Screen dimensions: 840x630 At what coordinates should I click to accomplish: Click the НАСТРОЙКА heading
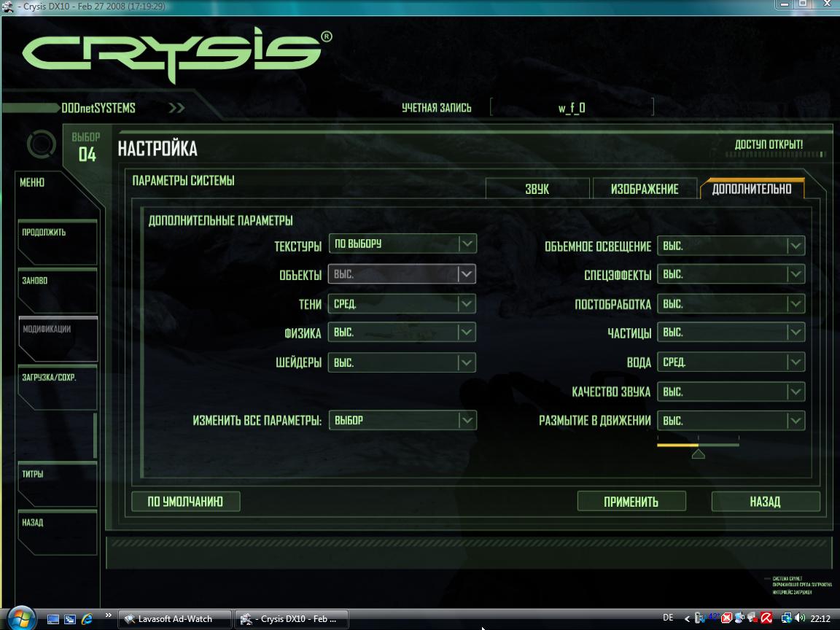point(157,149)
